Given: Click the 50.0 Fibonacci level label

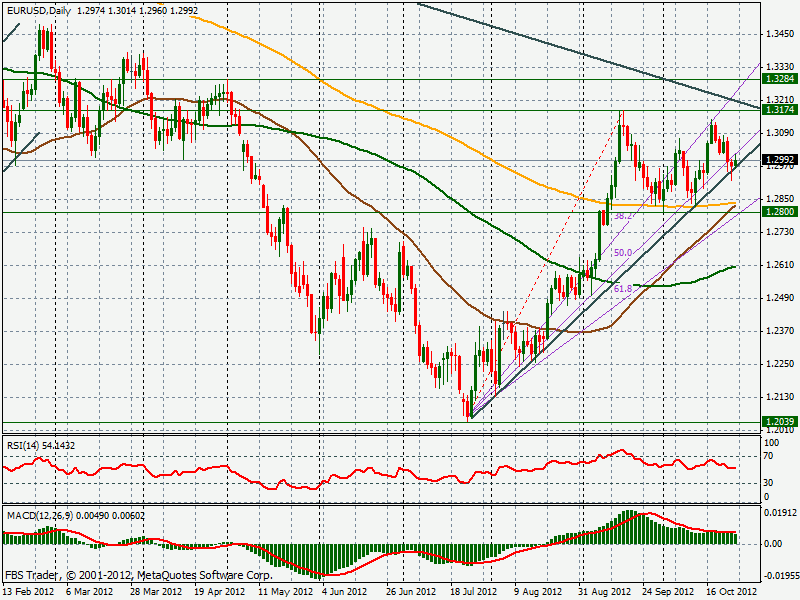Looking at the screenshot, I should [622, 254].
